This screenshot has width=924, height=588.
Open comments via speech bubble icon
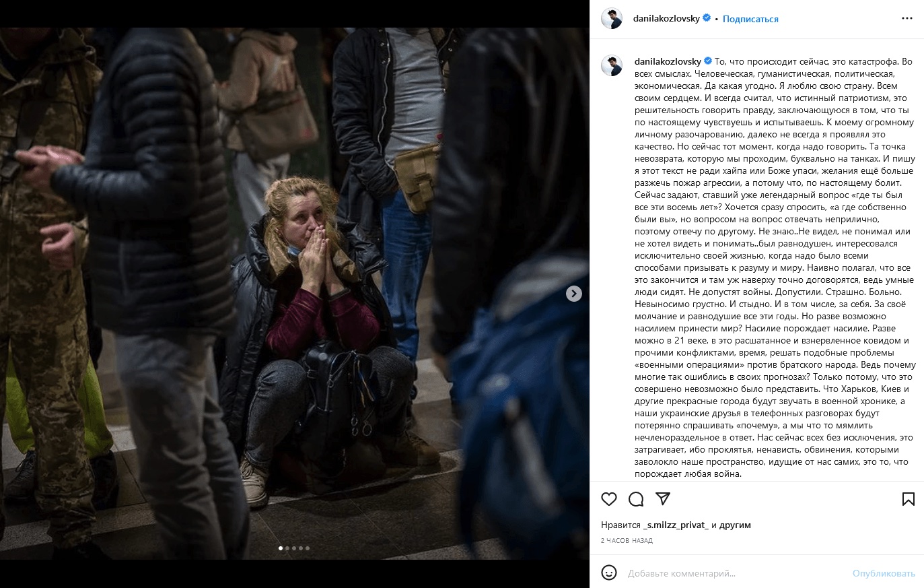[636, 499]
